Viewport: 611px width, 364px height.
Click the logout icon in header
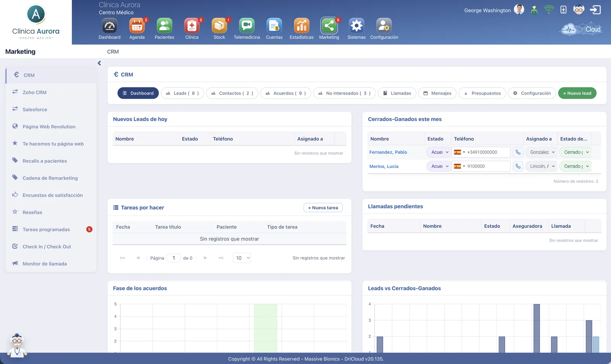tap(595, 10)
